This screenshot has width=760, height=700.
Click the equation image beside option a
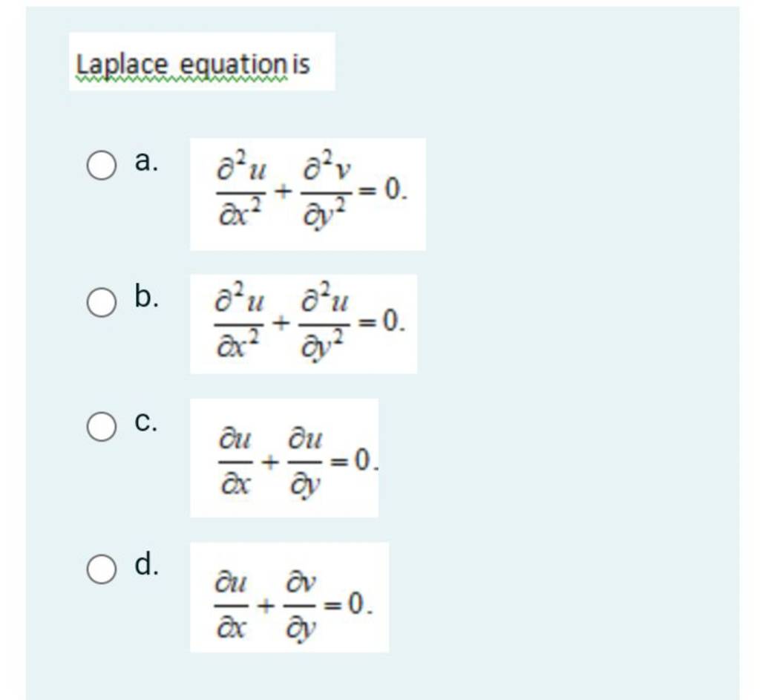coord(307,193)
